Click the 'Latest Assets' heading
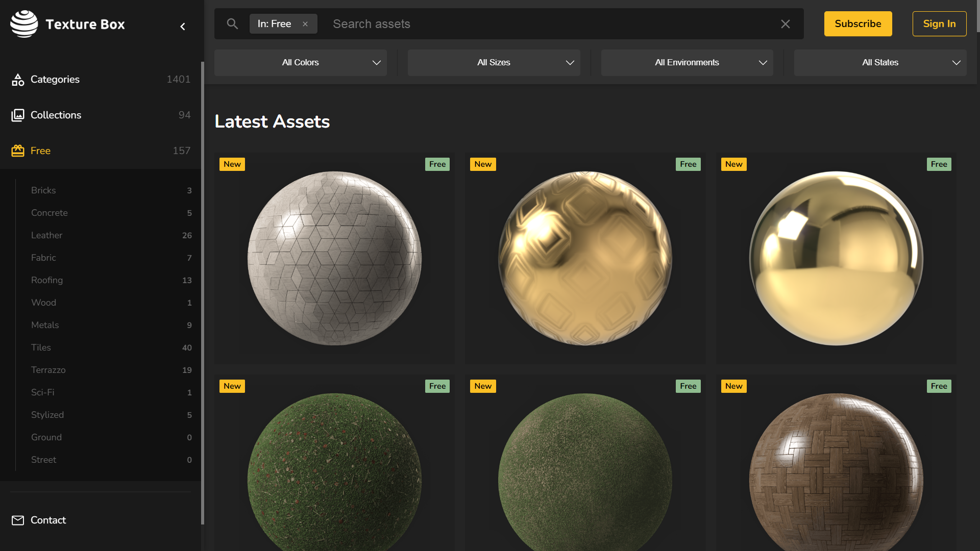The width and height of the screenshot is (980, 551). 272,122
